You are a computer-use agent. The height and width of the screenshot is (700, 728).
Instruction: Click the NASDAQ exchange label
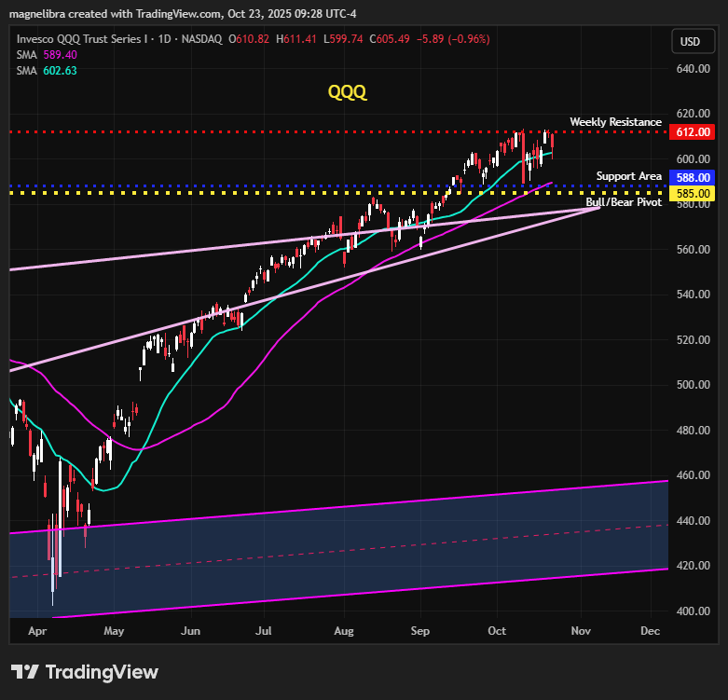click(x=201, y=39)
